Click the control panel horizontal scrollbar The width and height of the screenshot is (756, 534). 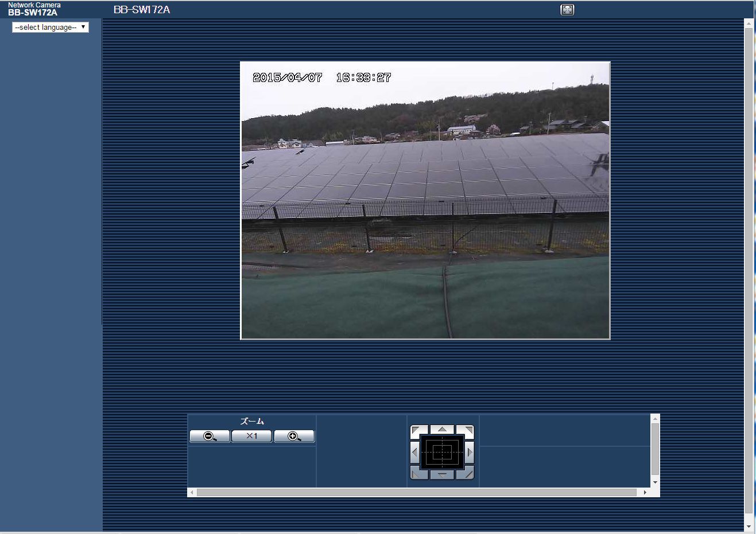pyautogui.click(x=417, y=492)
